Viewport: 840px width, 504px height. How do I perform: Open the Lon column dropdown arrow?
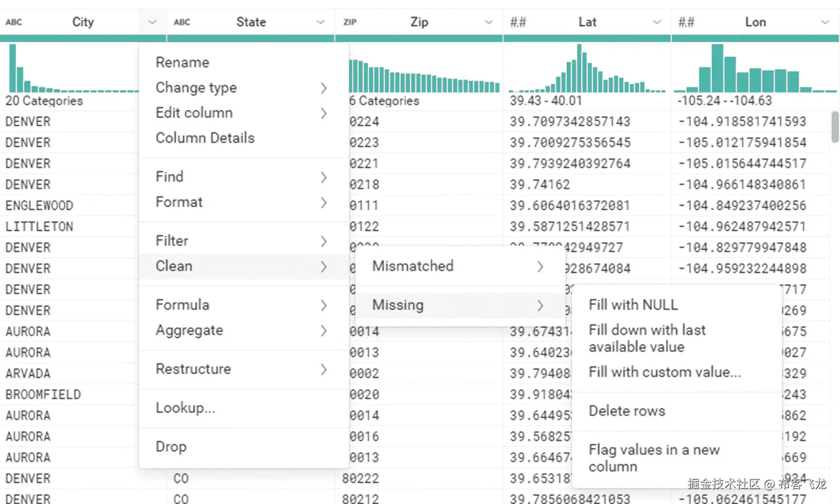(825, 22)
